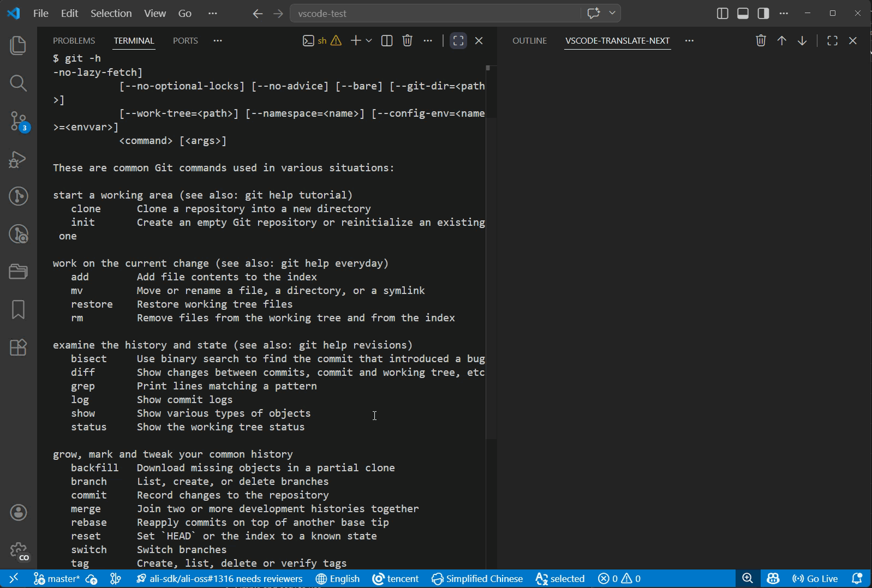872x588 pixels.
Task: Open Customize Layout ellipsis in title bar
Action: coord(784,14)
